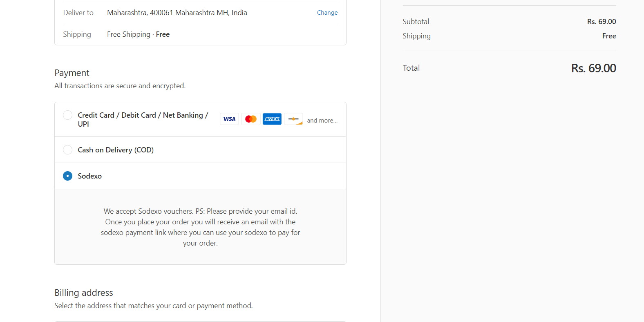Click the orange-dot card icon beside Amex
The height and width of the screenshot is (322, 644).
tap(293, 119)
